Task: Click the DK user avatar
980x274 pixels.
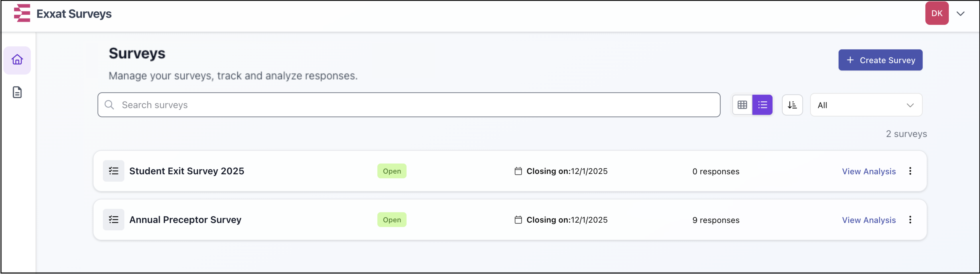Action: click(937, 13)
